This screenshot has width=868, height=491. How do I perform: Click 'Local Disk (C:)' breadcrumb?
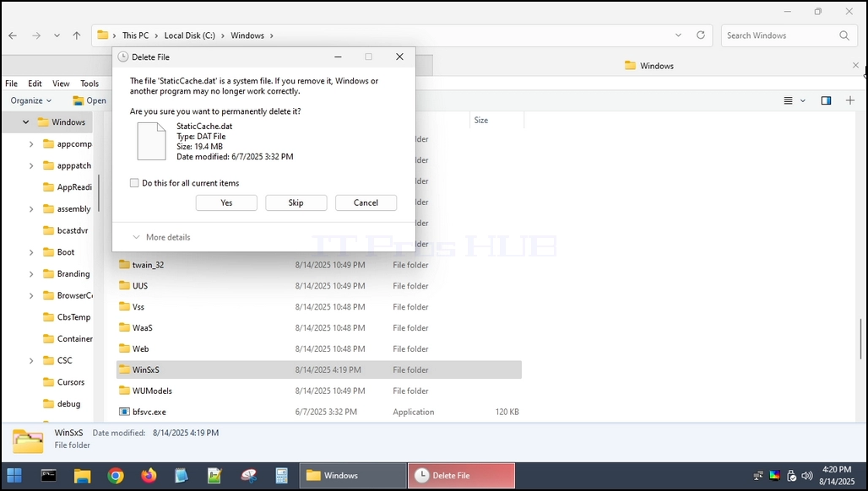click(x=189, y=35)
